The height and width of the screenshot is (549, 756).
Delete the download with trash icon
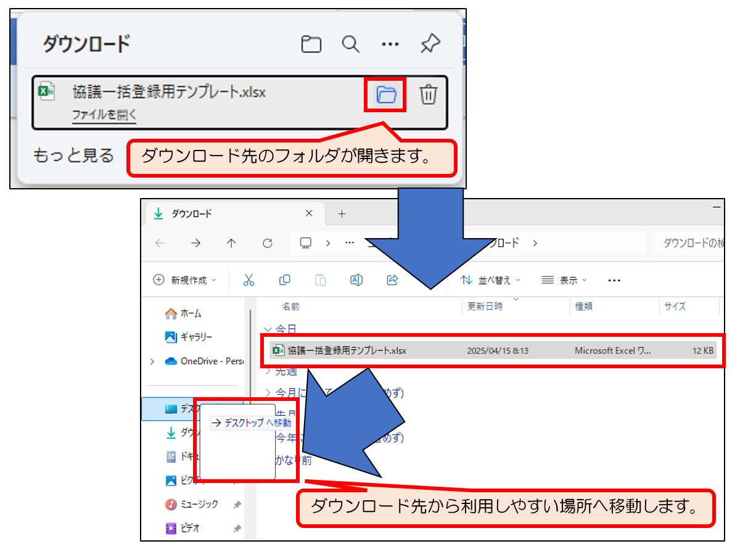[x=429, y=94]
